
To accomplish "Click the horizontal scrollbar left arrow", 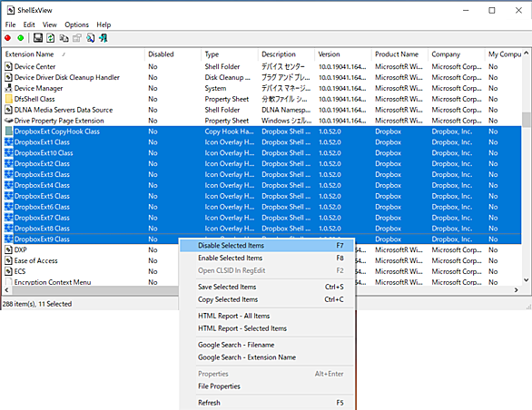I will click(6, 290).
